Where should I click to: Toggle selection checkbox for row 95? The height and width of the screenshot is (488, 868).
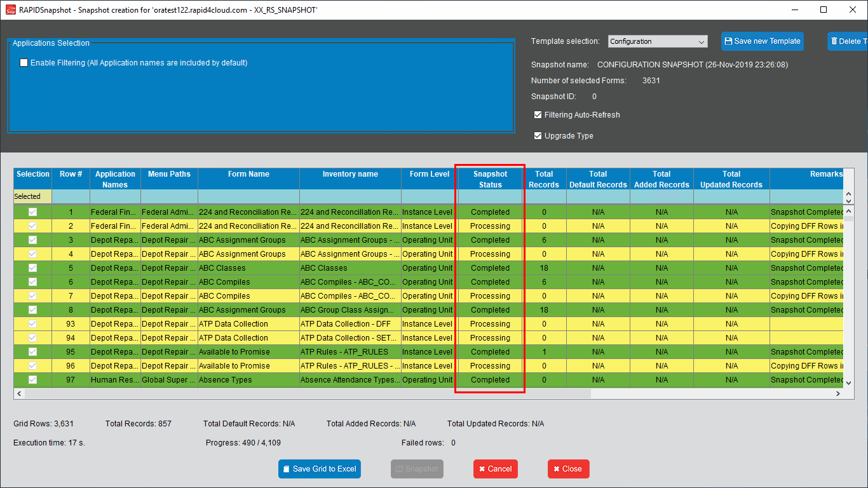point(32,352)
